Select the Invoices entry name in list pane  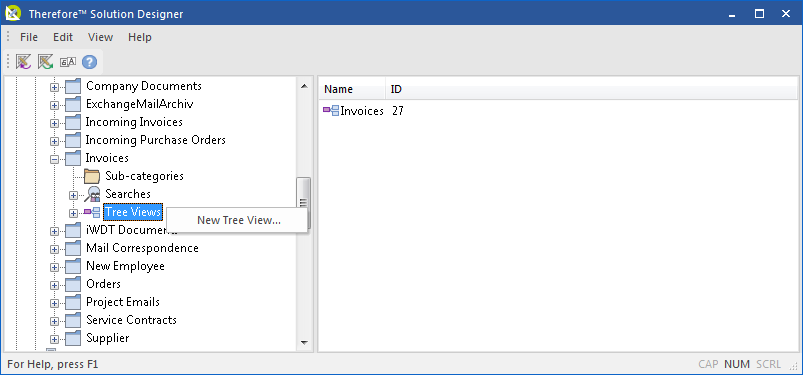coord(362,111)
